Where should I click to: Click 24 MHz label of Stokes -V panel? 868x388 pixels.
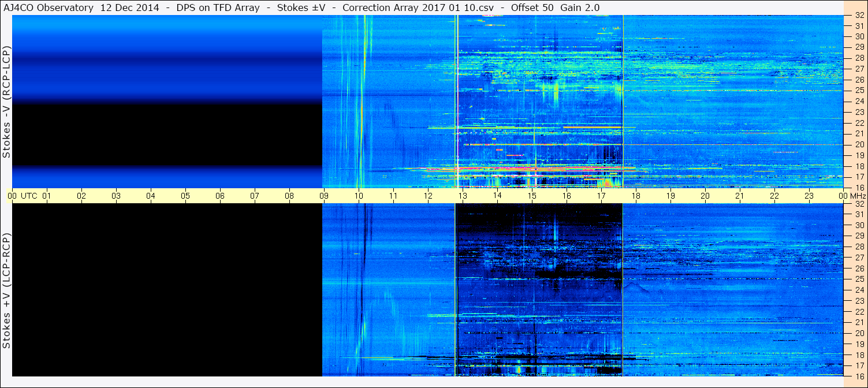pyautogui.click(x=859, y=101)
